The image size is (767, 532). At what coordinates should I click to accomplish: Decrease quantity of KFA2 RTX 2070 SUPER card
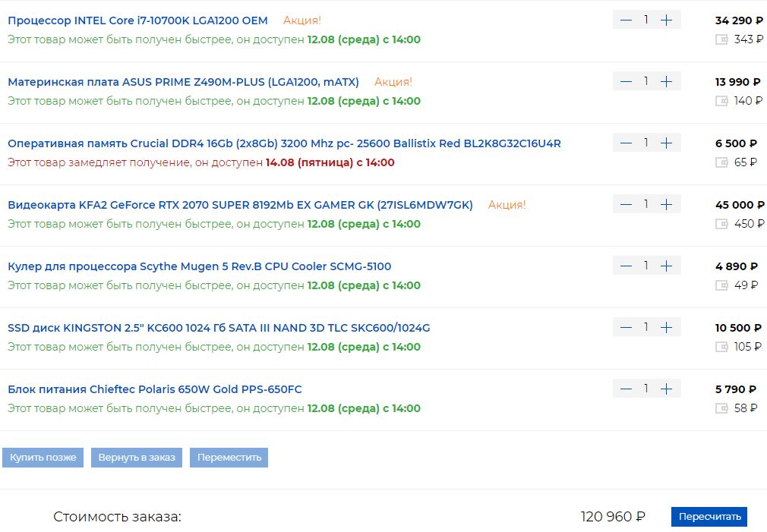tap(626, 204)
